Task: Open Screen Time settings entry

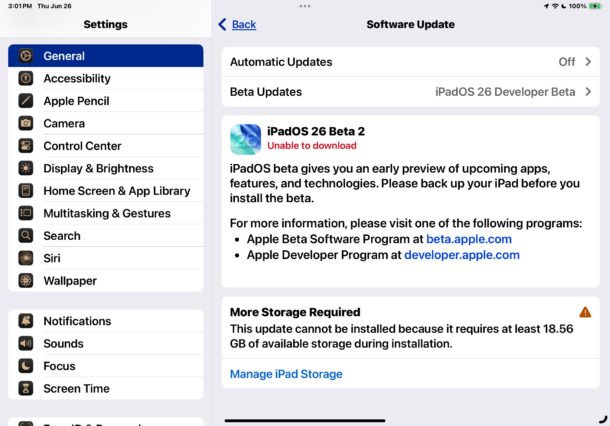Action: pyautogui.click(x=105, y=389)
